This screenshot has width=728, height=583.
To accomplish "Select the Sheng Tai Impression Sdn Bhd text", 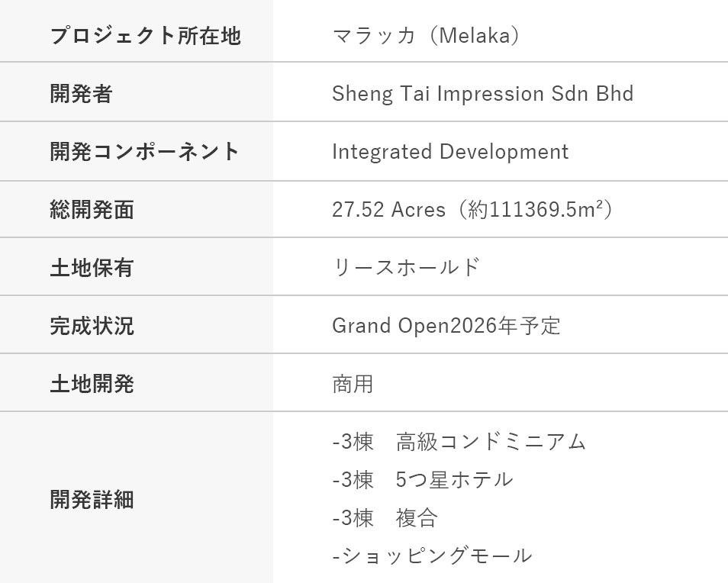I will click(482, 94).
